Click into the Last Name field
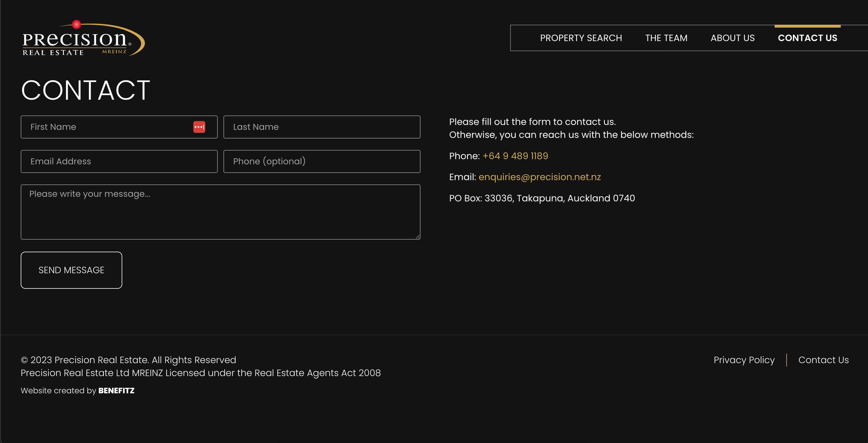 click(x=322, y=127)
